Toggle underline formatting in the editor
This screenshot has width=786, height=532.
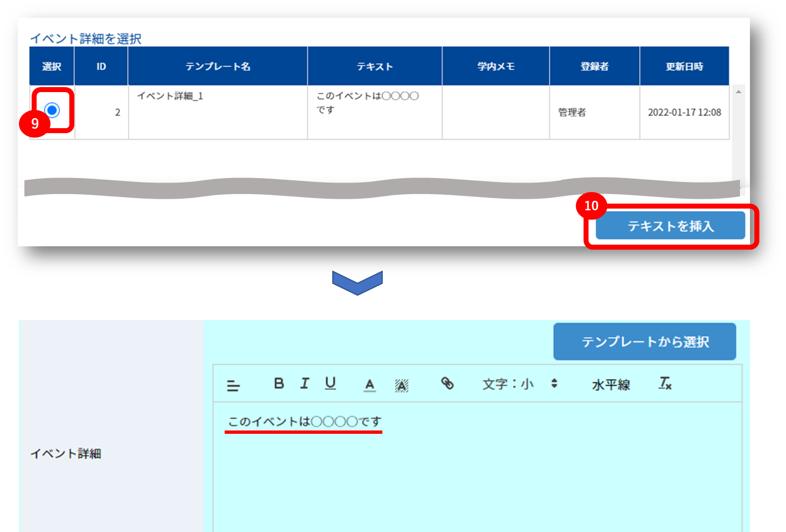[x=331, y=383]
